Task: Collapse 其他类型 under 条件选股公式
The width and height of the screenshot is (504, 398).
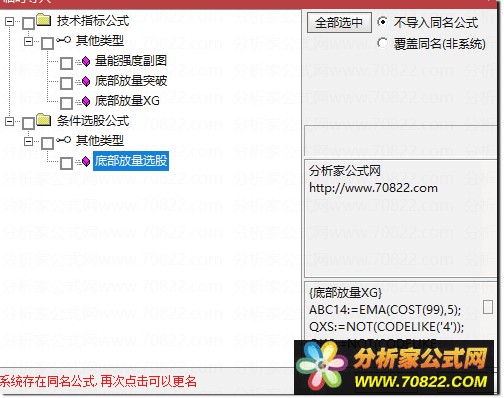Action: [x=29, y=142]
